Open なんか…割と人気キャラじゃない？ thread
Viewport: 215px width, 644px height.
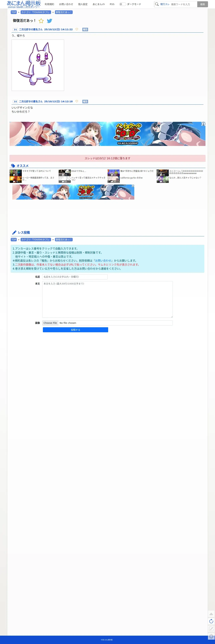pyautogui.click(x=185, y=178)
